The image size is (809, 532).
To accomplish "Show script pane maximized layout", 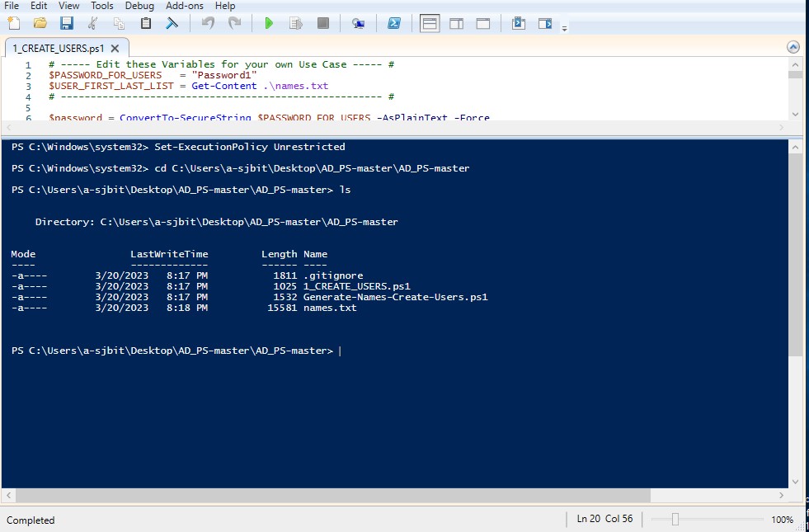I will 483,23.
